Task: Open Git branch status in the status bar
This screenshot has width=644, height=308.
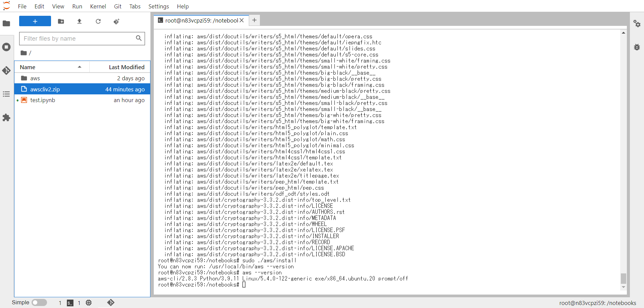Action: pos(111,303)
